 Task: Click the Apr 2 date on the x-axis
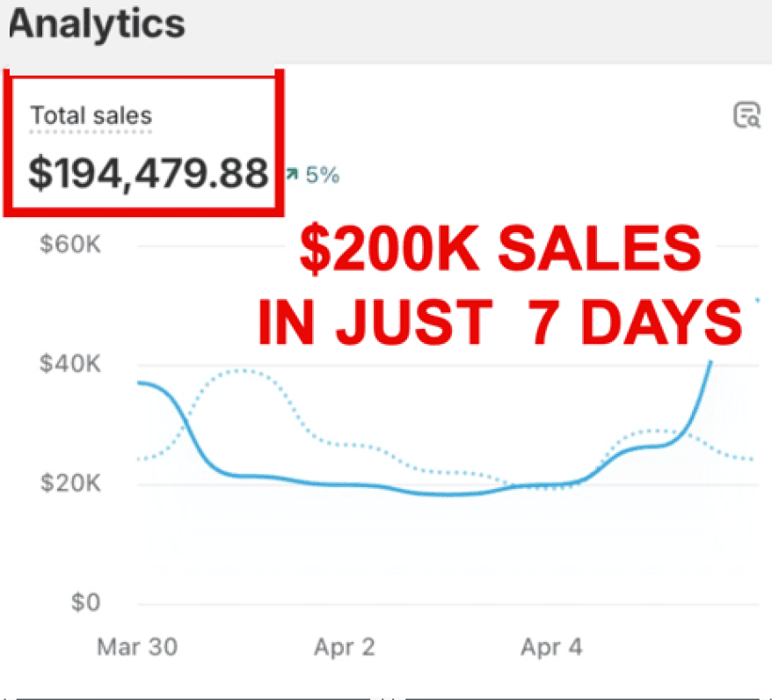coord(344,648)
